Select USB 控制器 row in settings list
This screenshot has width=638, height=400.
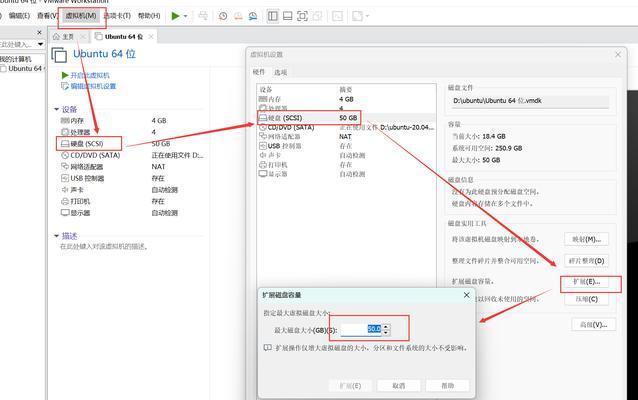[346, 146]
